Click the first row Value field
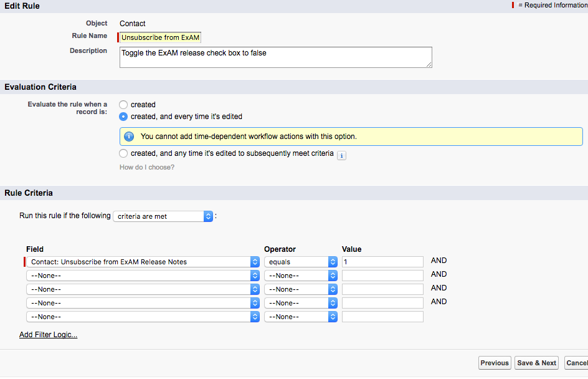 tap(382, 262)
